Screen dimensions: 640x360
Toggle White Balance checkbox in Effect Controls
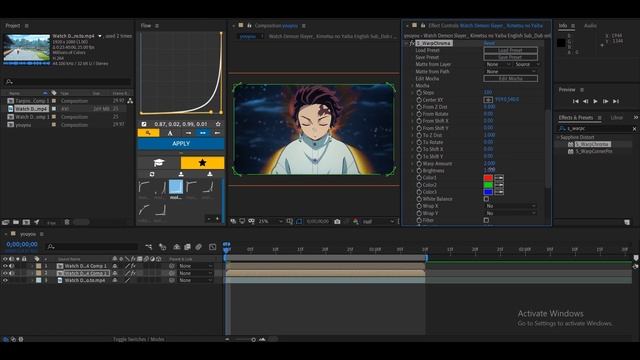[486, 199]
